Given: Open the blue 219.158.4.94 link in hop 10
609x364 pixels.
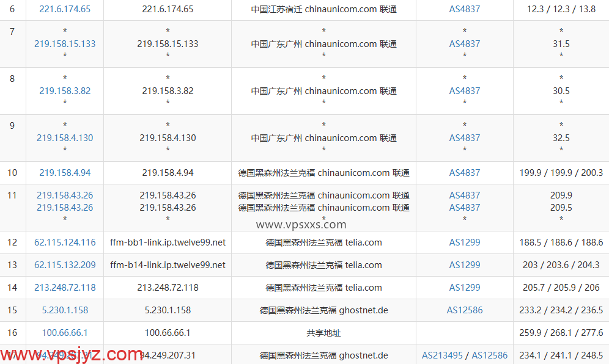Looking at the screenshot, I should 65,173.
